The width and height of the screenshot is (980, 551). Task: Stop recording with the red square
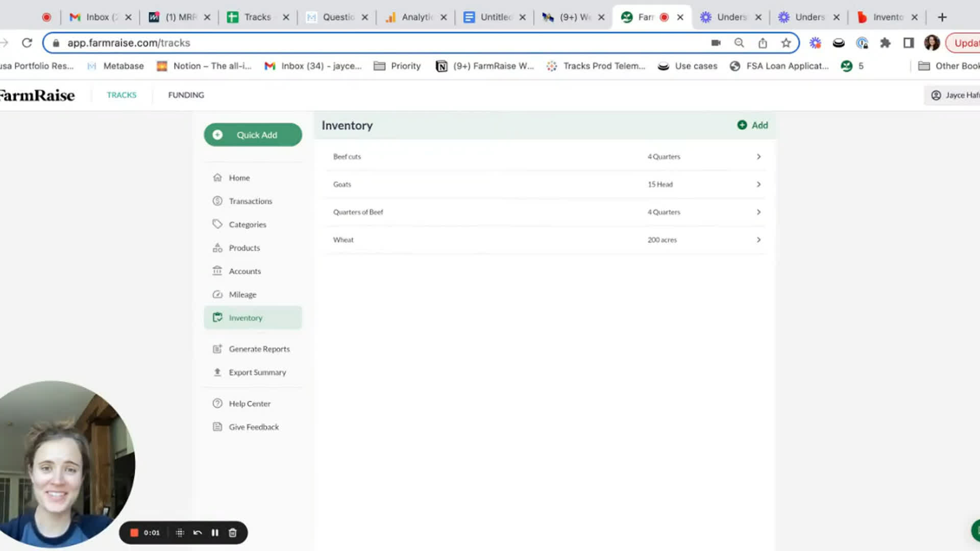(134, 533)
